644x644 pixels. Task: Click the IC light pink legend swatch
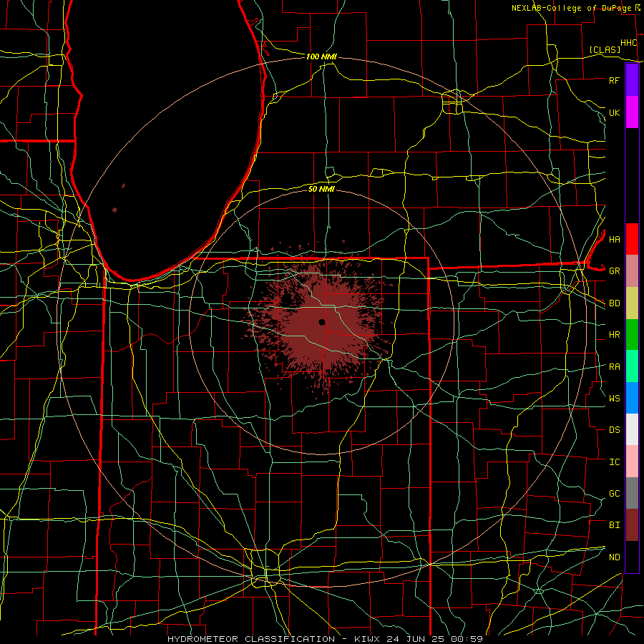pos(632,462)
